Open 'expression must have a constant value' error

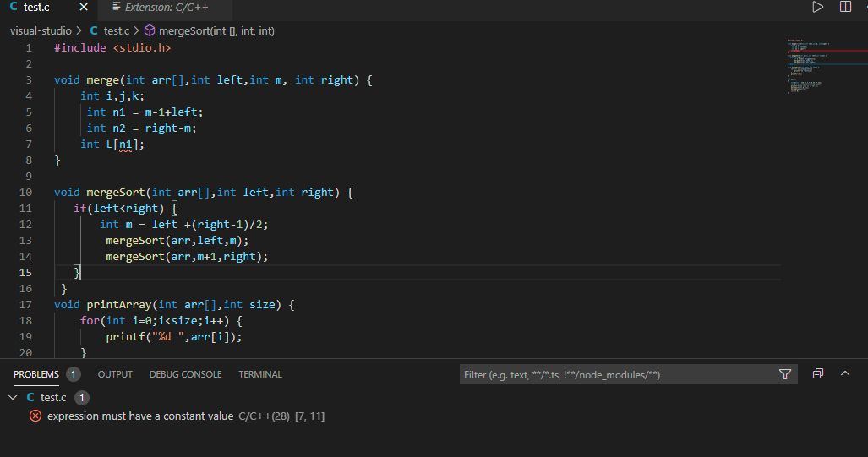140,416
